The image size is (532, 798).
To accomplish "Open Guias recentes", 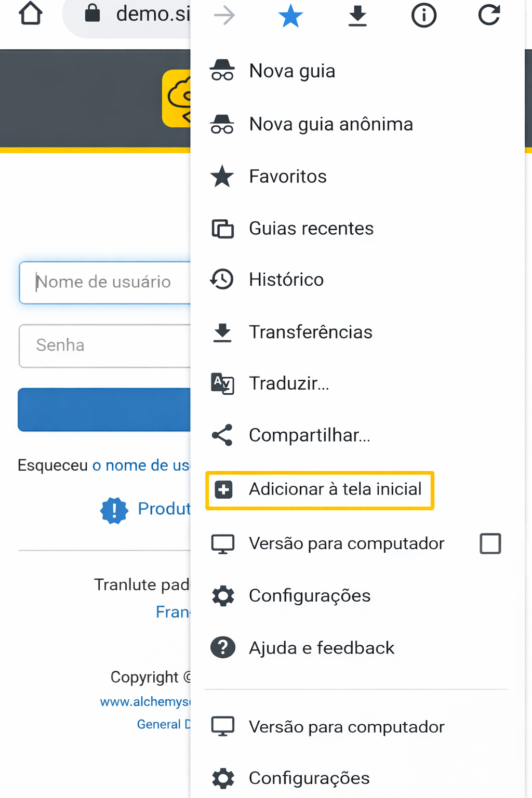I will click(x=311, y=229).
